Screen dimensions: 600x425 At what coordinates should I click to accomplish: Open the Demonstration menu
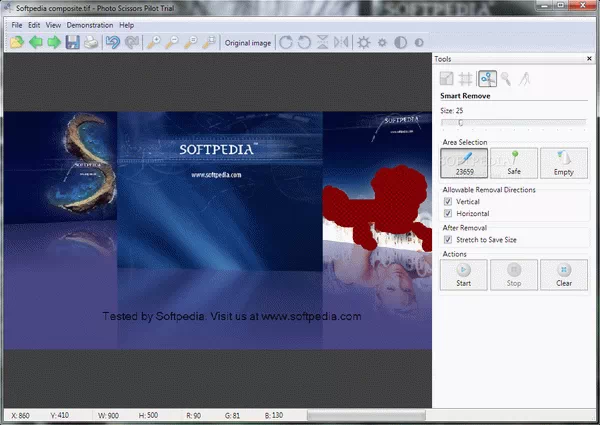90,24
